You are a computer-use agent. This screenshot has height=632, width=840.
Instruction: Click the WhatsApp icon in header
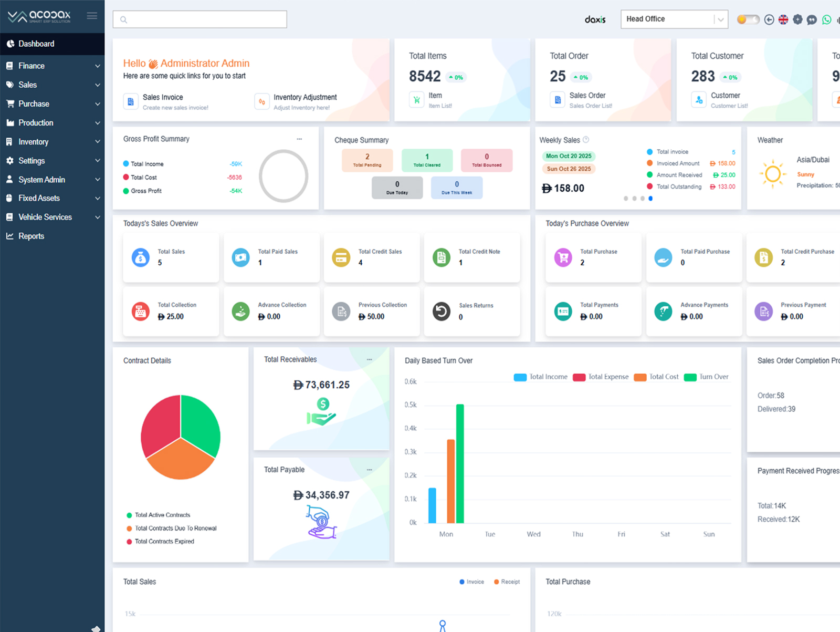[827, 19]
